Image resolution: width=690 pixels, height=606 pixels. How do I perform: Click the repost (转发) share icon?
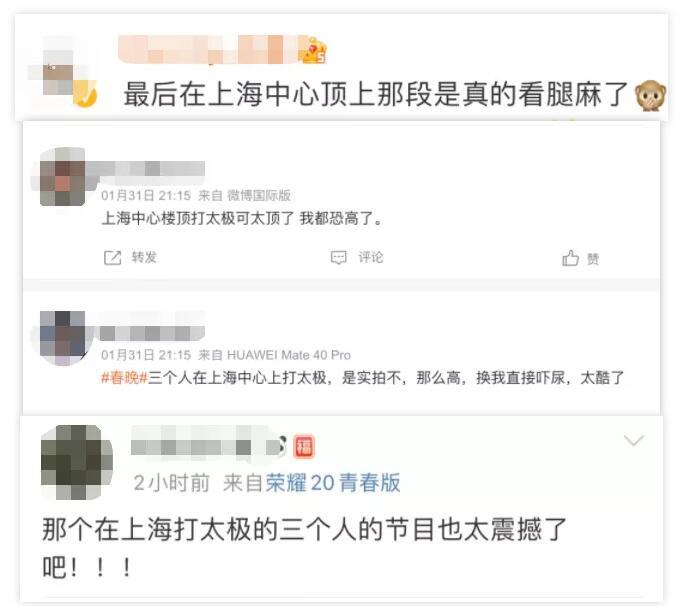click(112, 257)
